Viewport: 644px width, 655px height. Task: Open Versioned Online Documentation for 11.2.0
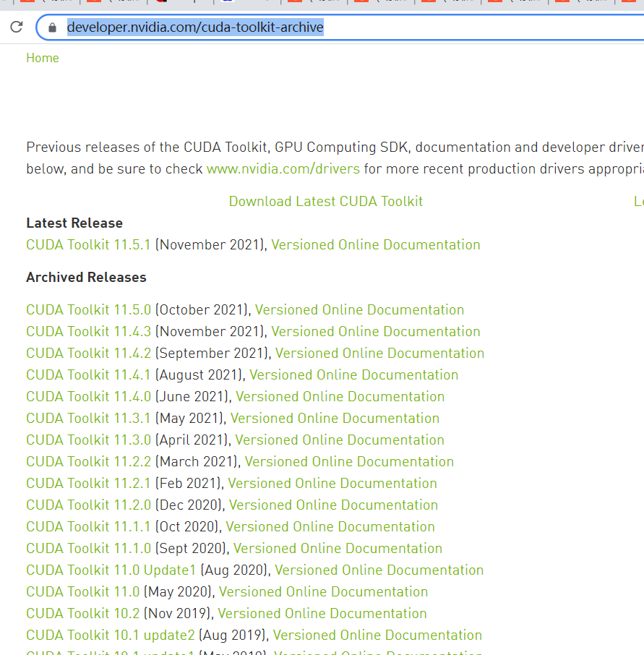(333, 505)
